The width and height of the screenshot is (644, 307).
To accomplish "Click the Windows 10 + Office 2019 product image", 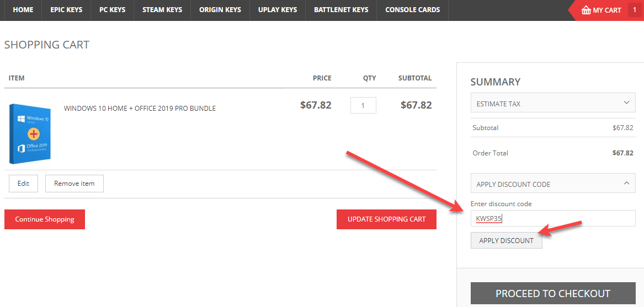I will pyautogui.click(x=30, y=134).
